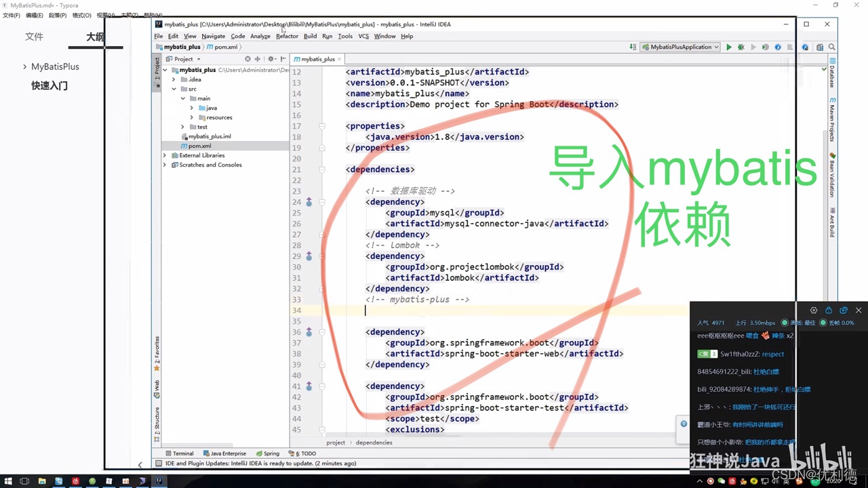
Task: Click the stop run square icon
Action: pyautogui.click(x=789, y=47)
